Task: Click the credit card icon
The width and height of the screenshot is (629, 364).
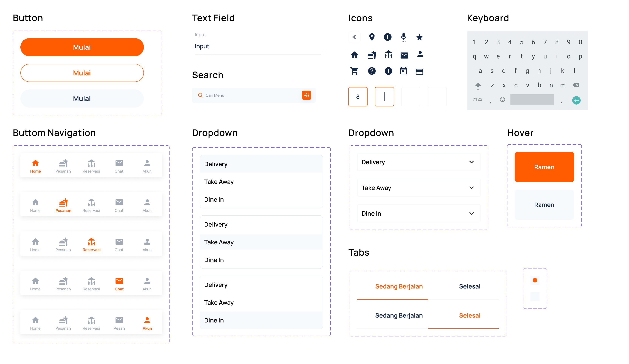Action: pos(419,72)
